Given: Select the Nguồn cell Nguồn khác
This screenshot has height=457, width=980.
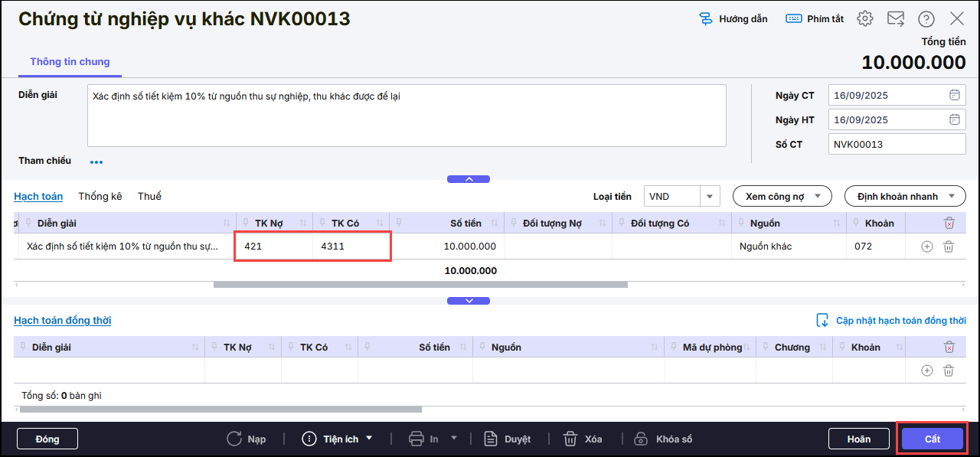Looking at the screenshot, I should [789, 246].
